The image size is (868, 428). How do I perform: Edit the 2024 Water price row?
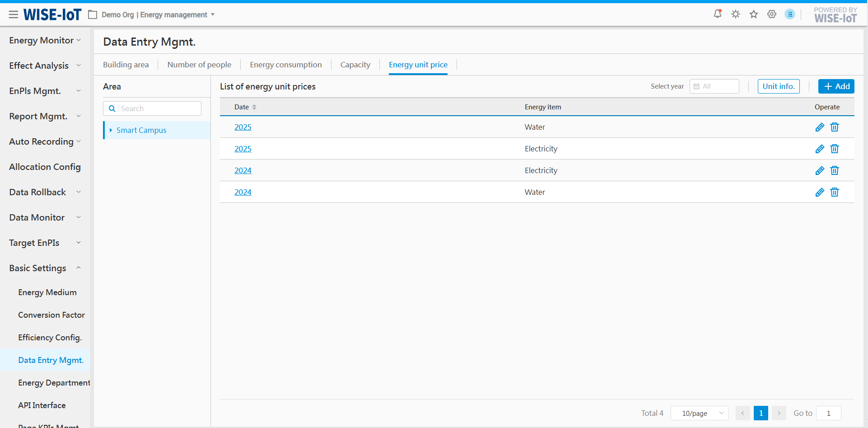click(x=820, y=192)
